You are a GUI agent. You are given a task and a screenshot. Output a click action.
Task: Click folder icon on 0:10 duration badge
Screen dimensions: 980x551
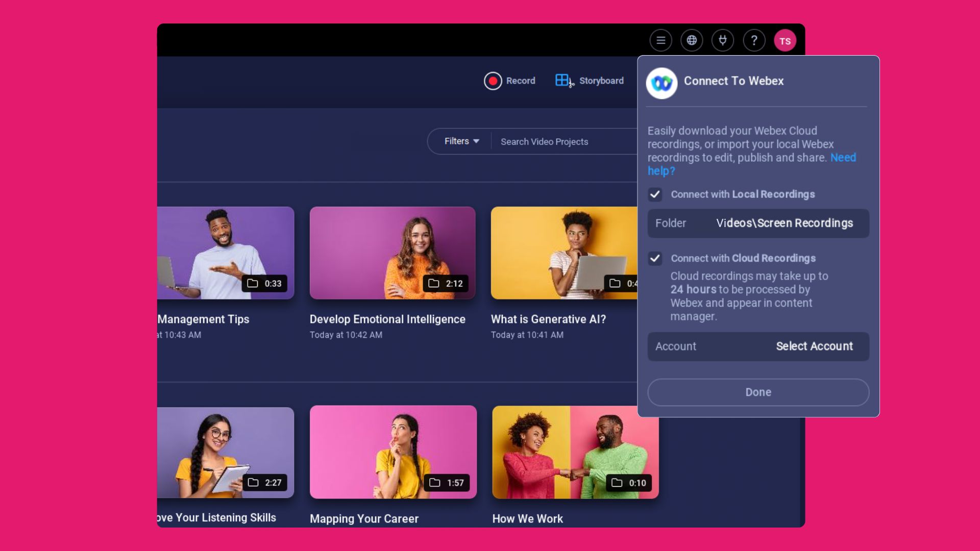617,482
